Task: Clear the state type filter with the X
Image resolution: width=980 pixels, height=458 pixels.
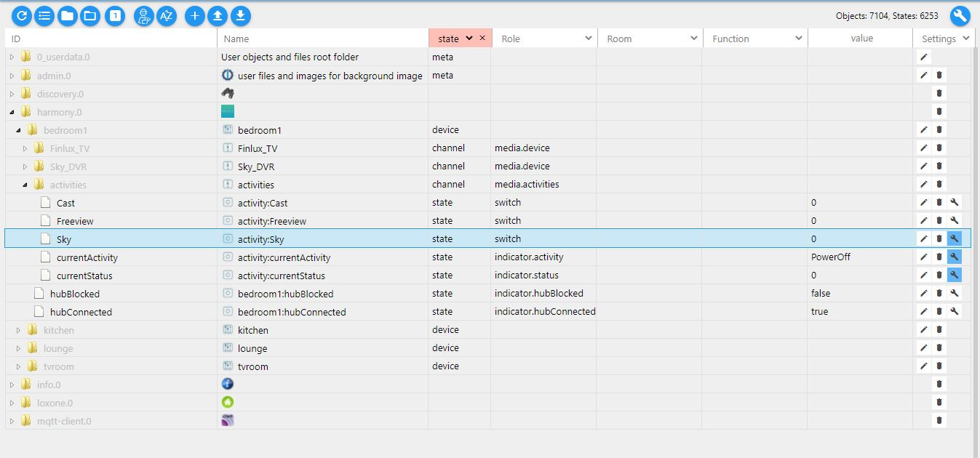Action: pos(482,38)
